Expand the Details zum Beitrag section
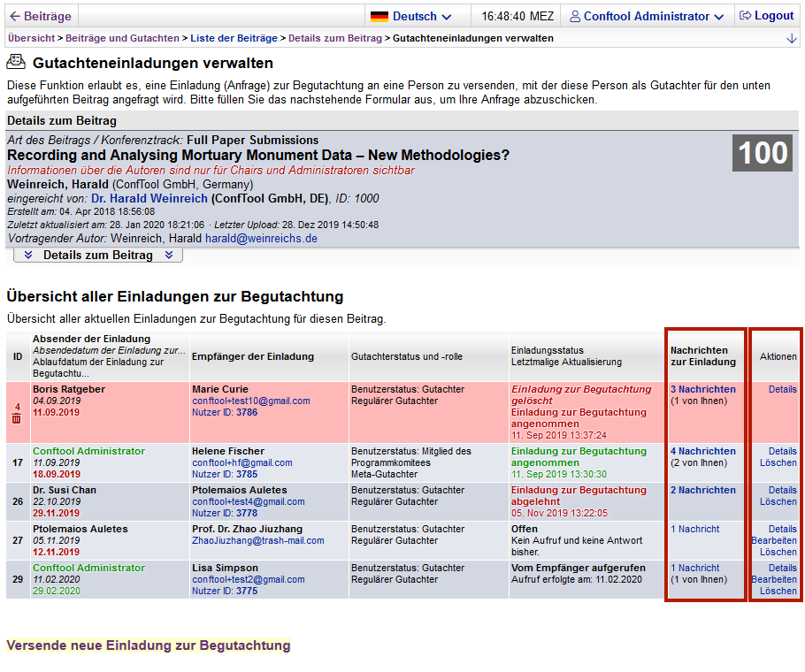This screenshot has width=805, height=672. click(x=98, y=255)
